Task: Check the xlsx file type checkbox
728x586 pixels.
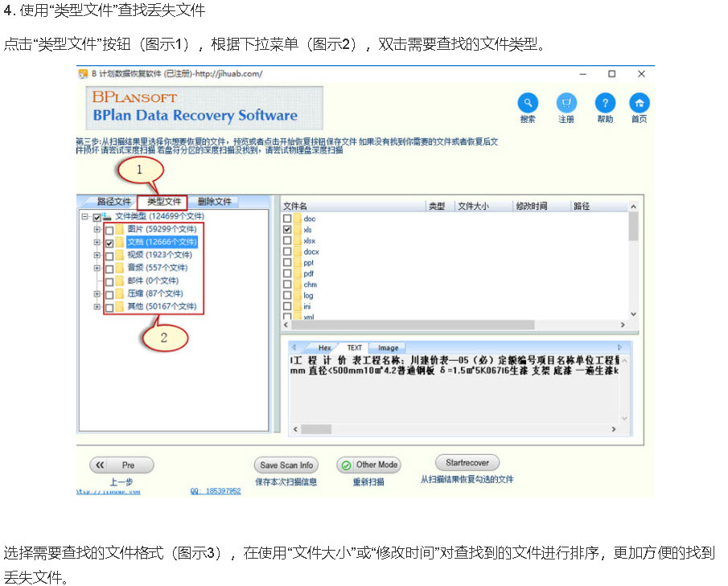Action: click(x=287, y=240)
